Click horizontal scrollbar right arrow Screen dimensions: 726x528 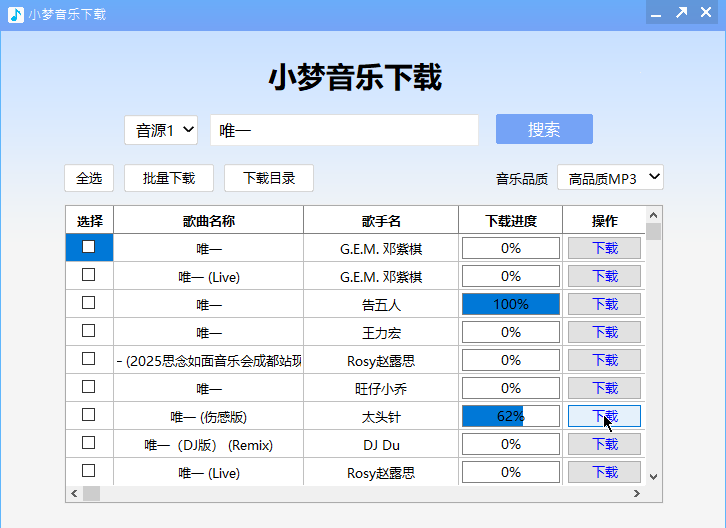(x=636, y=494)
